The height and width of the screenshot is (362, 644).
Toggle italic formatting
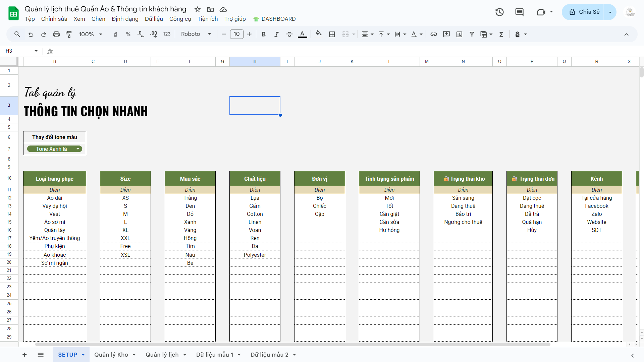[276, 34]
